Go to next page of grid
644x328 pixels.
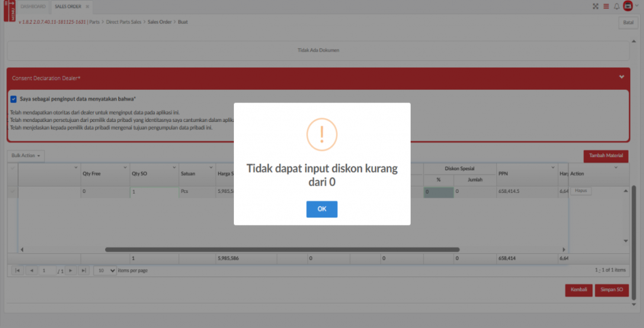[x=71, y=270]
